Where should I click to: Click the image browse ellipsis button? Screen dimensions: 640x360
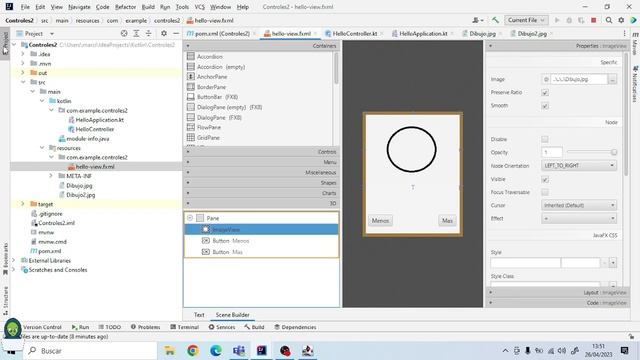click(612, 80)
